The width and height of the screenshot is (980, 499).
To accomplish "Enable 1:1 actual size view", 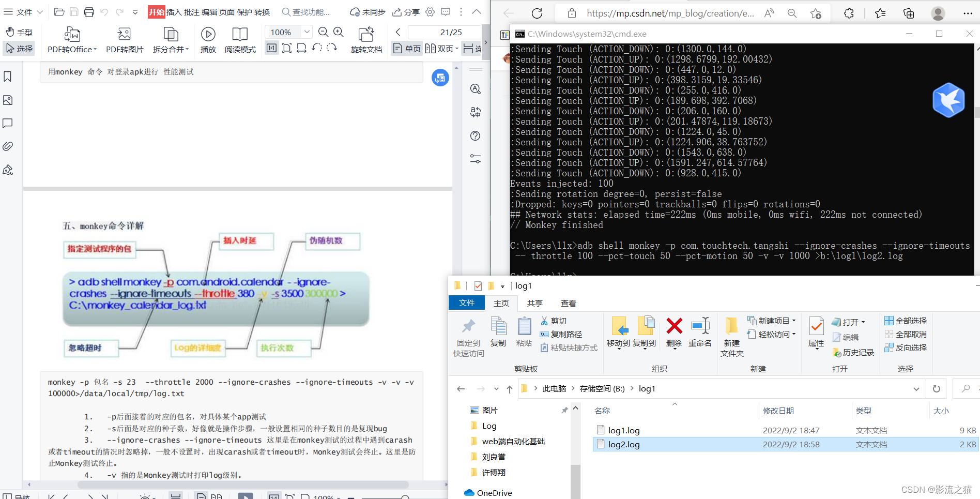I will pos(271,48).
